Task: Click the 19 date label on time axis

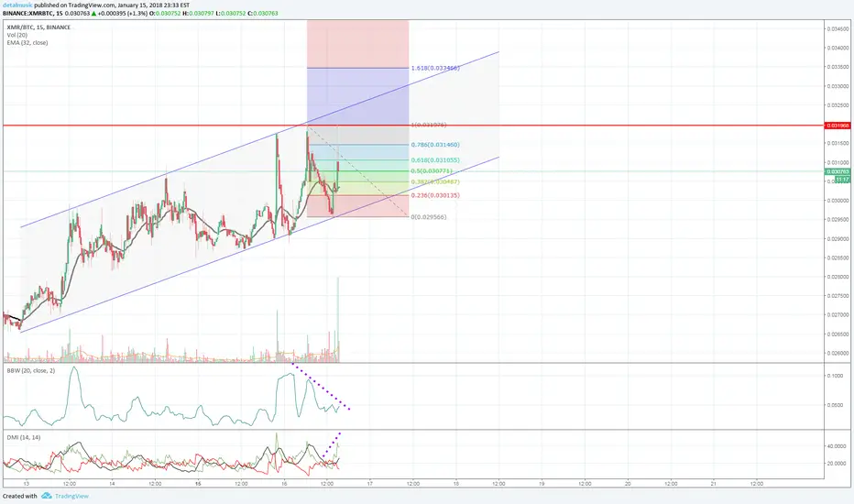Action: (x=542, y=483)
